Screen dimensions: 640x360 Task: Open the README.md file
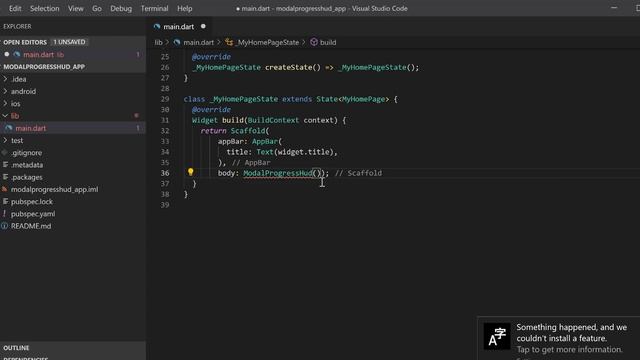point(31,226)
